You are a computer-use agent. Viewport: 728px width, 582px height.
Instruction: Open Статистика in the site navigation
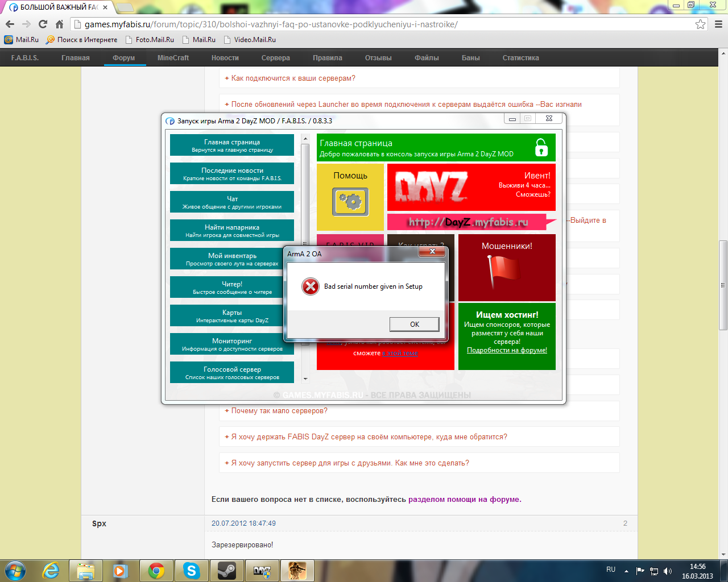[x=521, y=58]
